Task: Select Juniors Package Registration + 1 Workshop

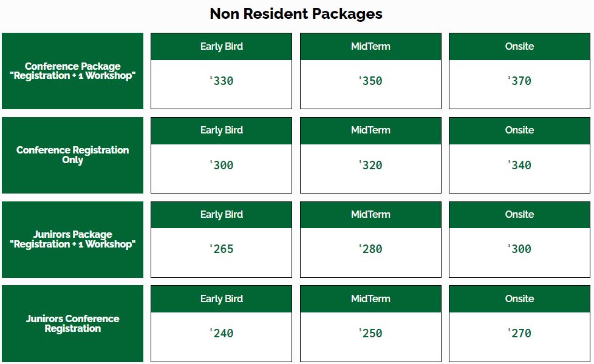Action: (x=73, y=240)
